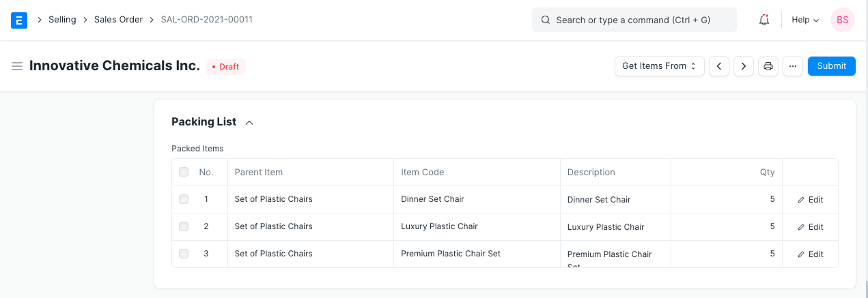
Task: Click the BS user avatar
Action: [x=842, y=20]
